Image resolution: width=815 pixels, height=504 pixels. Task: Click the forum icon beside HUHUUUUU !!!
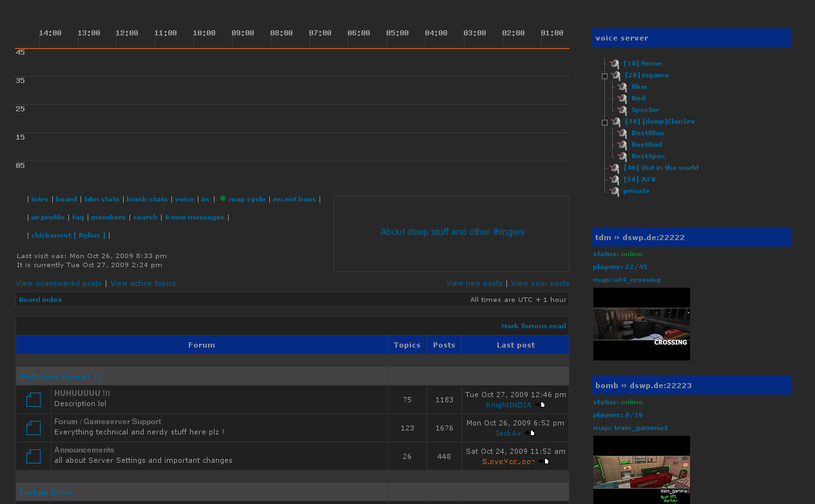[34, 400]
